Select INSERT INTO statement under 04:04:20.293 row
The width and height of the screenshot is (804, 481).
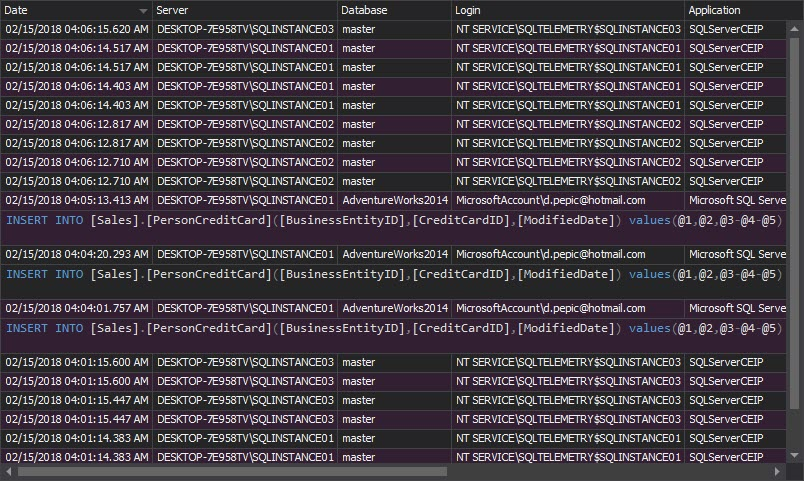point(393,281)
